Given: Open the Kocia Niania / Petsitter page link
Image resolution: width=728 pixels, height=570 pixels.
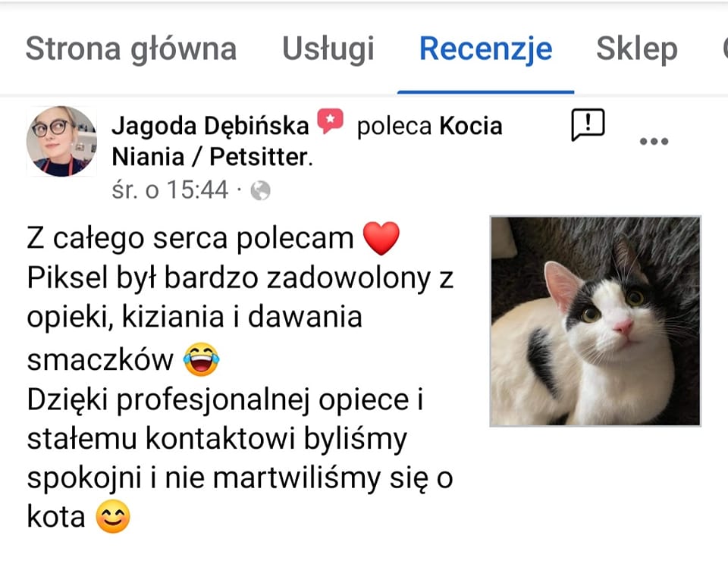Looking at the screenshot, I should (306, 141).
